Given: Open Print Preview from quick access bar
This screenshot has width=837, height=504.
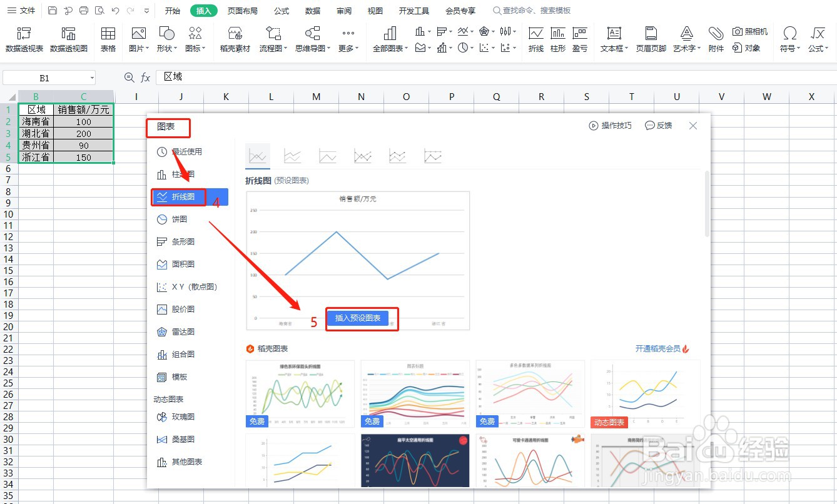Looking at the screenshot, I should [99, 11].
